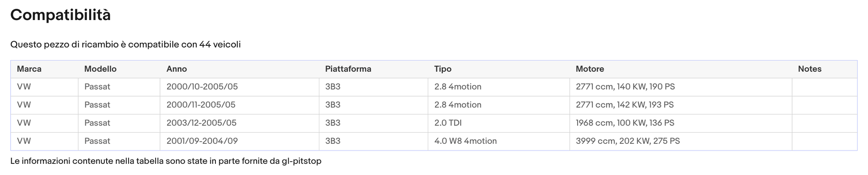Click the Compatibilità heading
Screen dimensions: 868x175
pos(60,15)
